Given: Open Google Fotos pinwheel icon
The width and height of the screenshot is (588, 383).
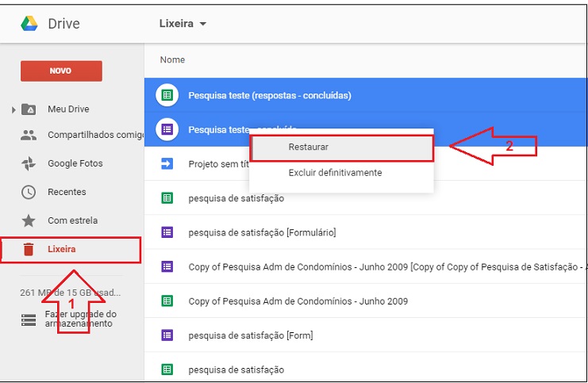Looking at the screenshot, I should pyautogui.click(x=29, y=163).
